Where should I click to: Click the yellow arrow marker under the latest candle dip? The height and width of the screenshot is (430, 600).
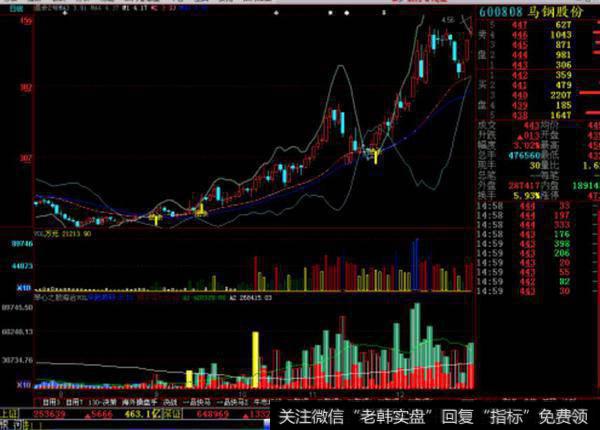click(x=375, y=154)
